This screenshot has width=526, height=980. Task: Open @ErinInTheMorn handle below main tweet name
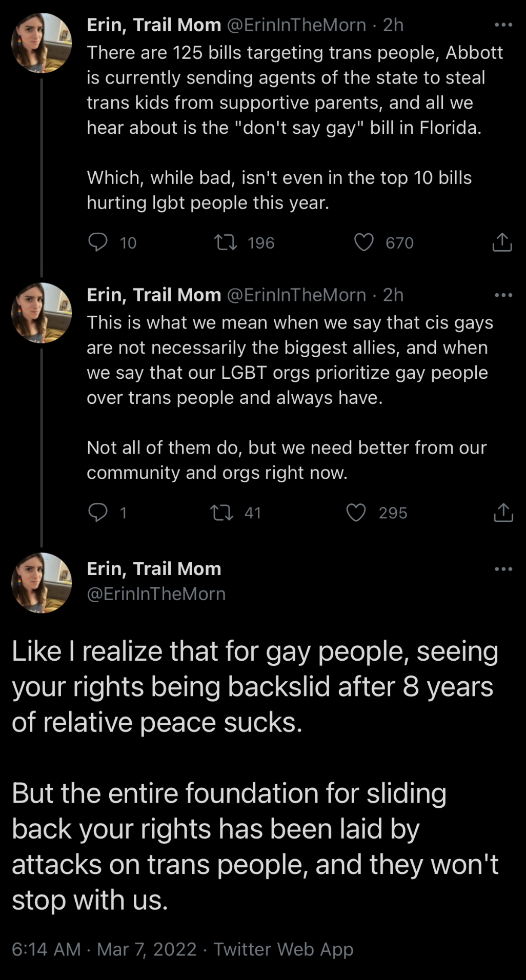[x=156, y=594]
